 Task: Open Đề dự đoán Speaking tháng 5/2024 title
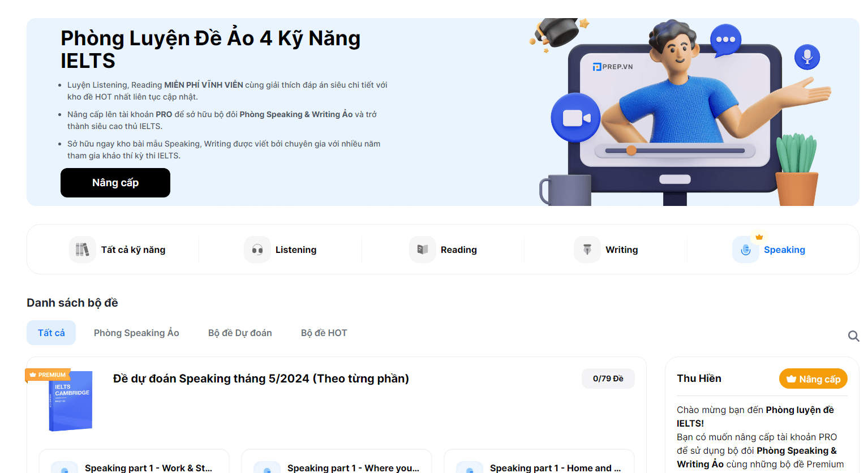[x=261, y=379]
